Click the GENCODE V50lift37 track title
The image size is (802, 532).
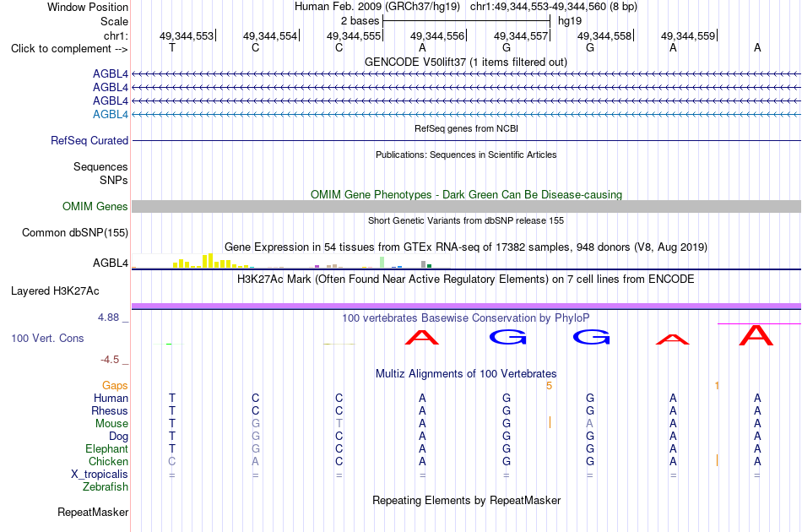[x=466, y=62]
